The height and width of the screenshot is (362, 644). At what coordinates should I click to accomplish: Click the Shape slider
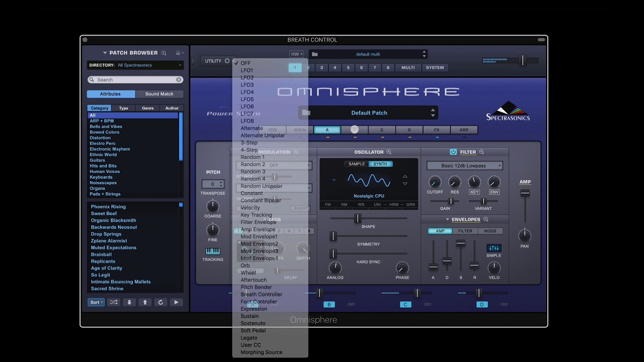point(357,218)
